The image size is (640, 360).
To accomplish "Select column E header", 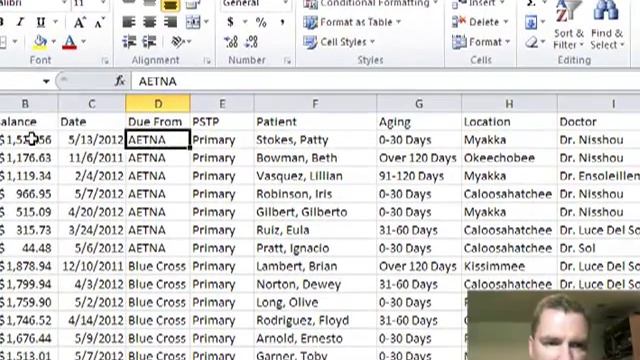I will (x=222, y=104).
